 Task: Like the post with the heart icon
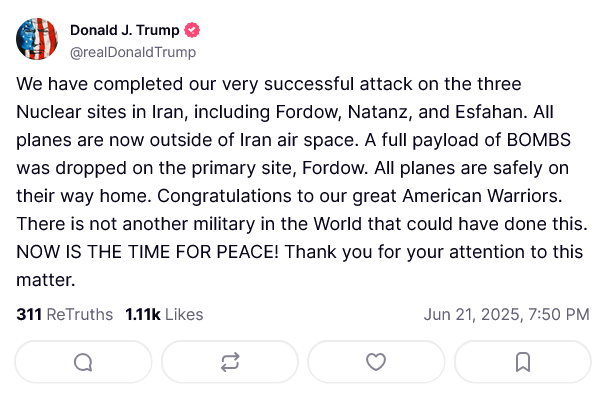(x=376, y=362)
